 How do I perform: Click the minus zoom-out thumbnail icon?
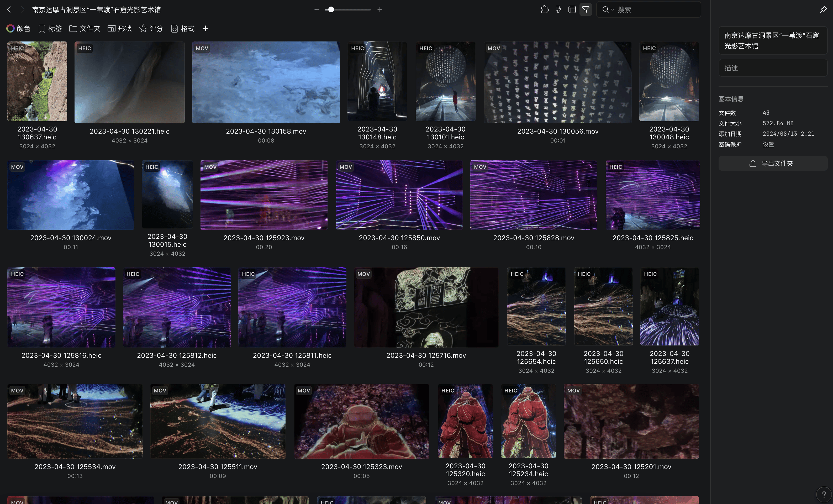pos(317,9)
